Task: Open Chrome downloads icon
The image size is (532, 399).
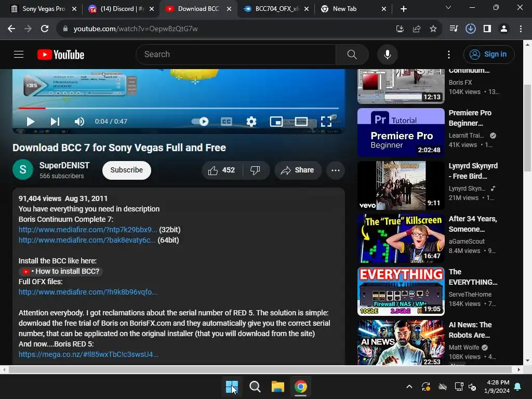Action: point(470,29)
